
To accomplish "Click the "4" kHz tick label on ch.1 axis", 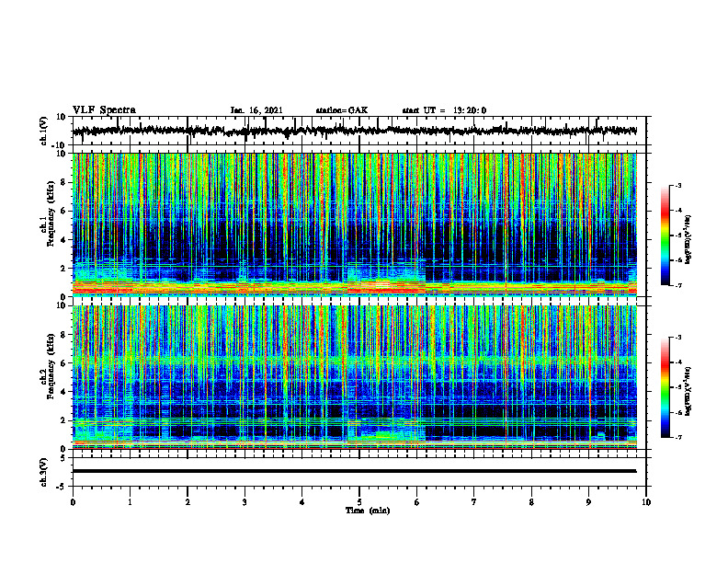I will 63,240.
